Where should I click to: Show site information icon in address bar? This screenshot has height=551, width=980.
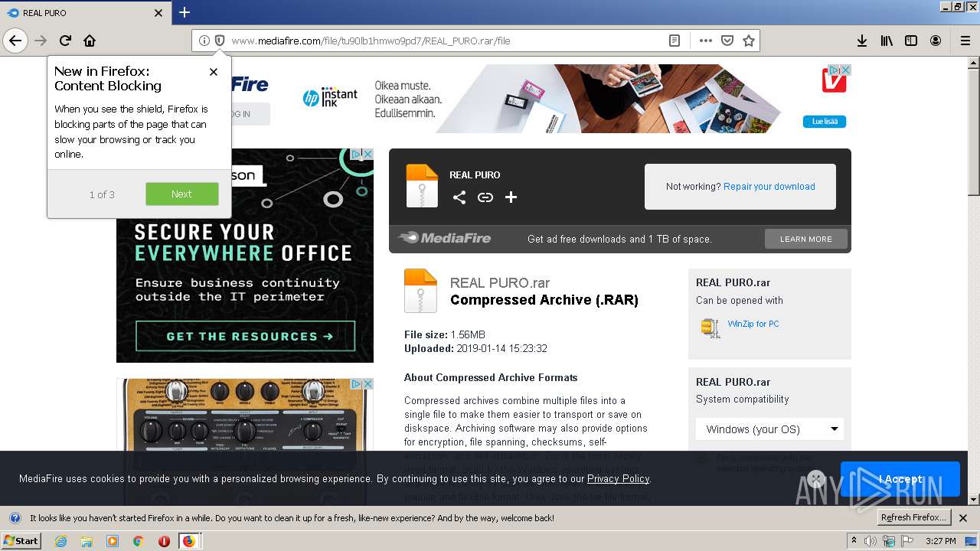coord(204,41)
